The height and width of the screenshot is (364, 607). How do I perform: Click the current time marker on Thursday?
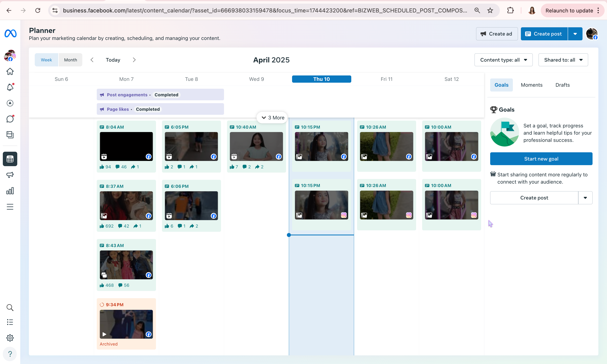tap(289, 235)
